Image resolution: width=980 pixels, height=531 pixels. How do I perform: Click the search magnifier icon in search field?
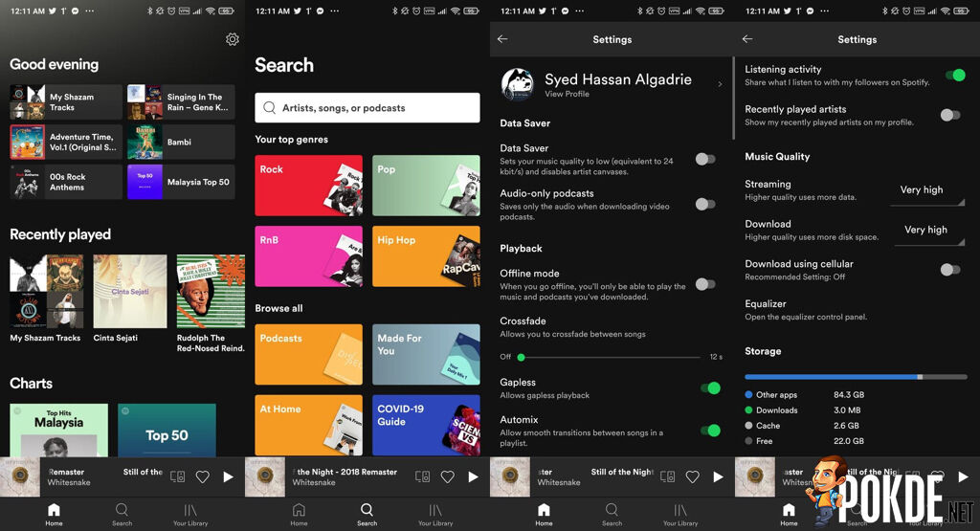[269, 107]
